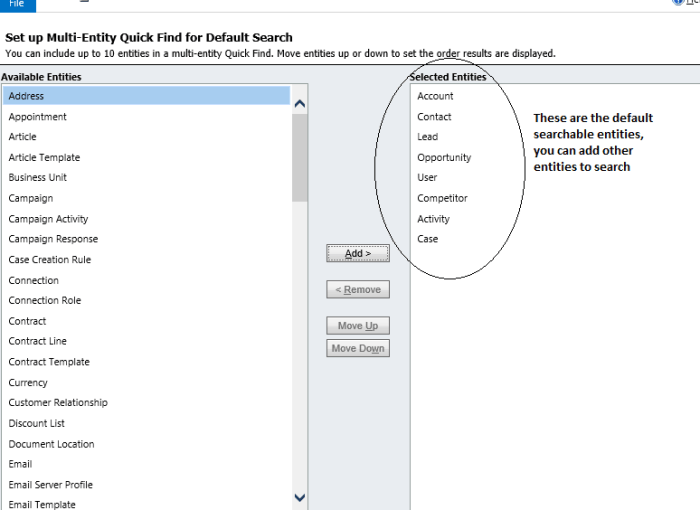The height and width of the screenshot is (510, 700).
Task: Select Competitor in Selected Entities
Action: pos(442,198)
